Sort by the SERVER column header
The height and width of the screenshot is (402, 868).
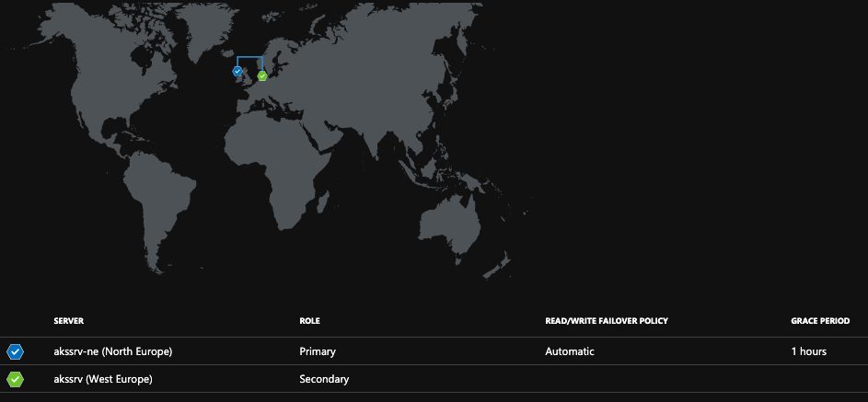point(69,321)
